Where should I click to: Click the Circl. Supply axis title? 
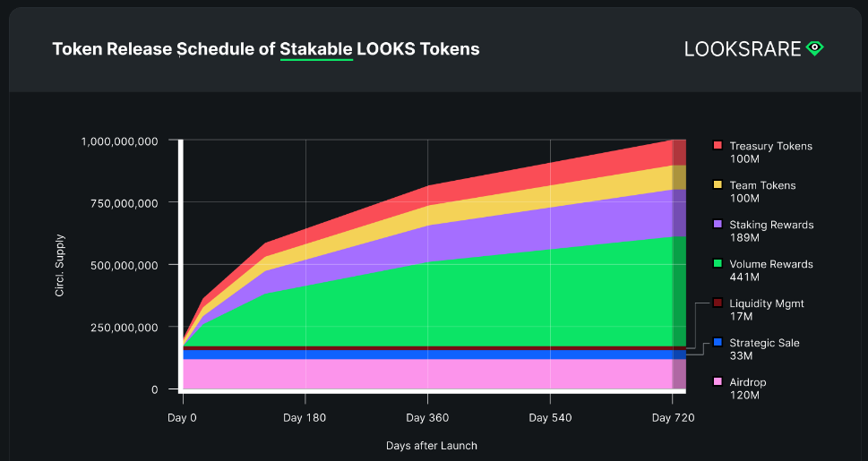pos(60,266)
